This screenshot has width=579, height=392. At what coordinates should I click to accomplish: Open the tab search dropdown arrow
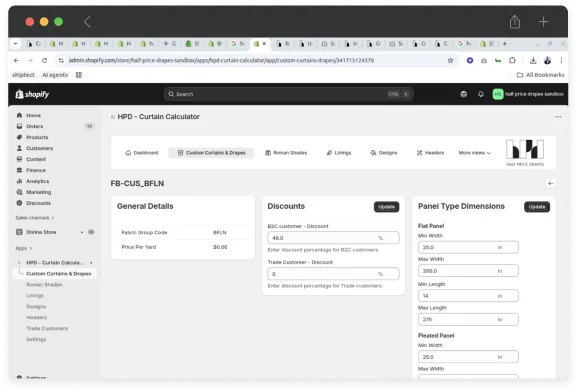(16, 44)
